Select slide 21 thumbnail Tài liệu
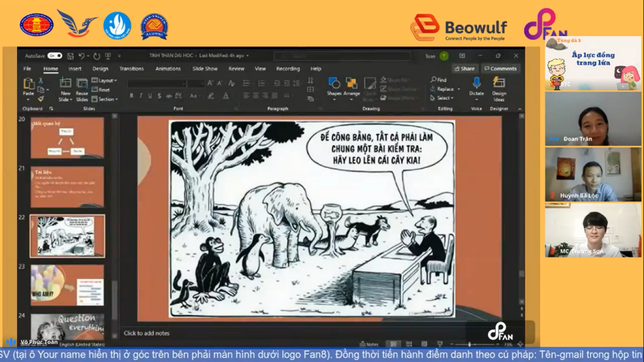Screen dimensions: 644x362 67,187
